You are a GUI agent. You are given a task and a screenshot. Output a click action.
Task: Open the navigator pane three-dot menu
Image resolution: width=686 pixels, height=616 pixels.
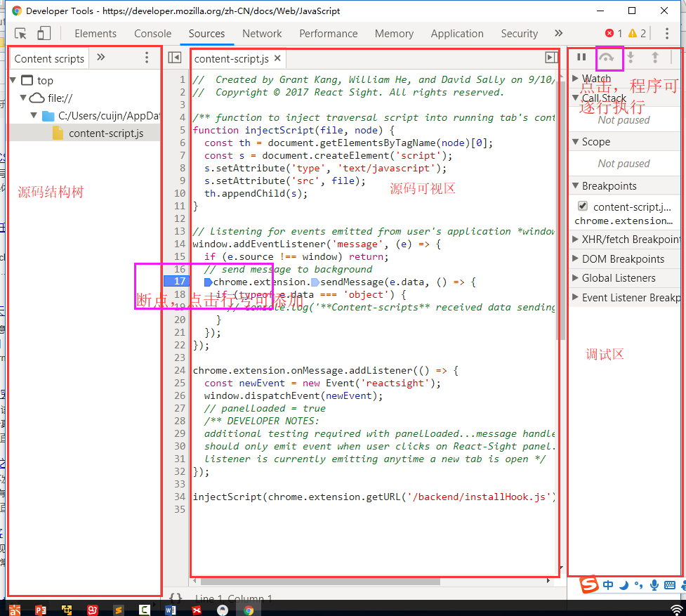[147, 58]
